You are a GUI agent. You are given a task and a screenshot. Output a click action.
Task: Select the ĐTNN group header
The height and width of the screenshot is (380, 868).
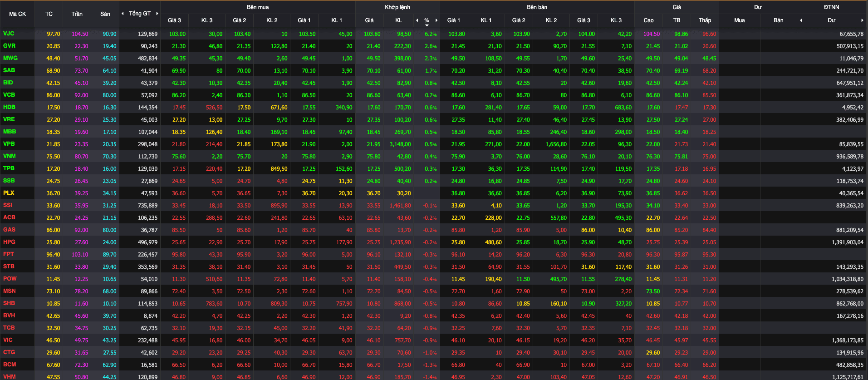point(832,7)
